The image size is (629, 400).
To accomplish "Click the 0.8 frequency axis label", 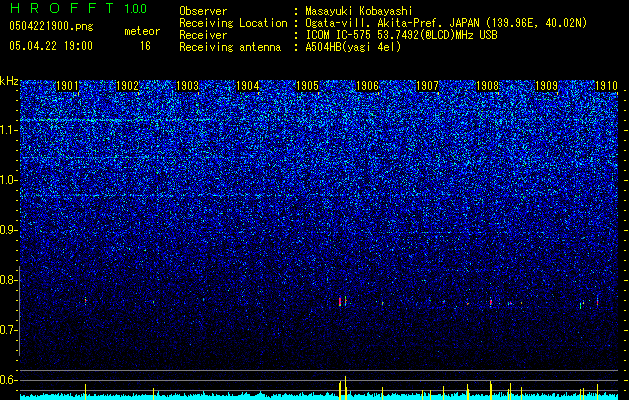I will tap(8, 280).
